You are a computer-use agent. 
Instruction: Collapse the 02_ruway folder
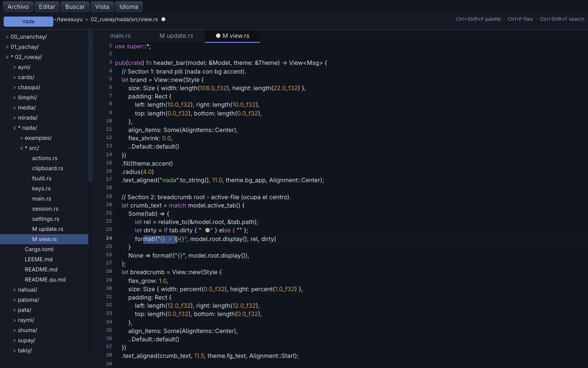(x=44, y=57)
